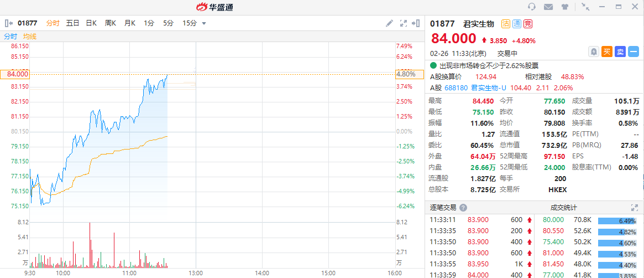644x278 pixels.
Task: Click the 相对港股 value 48.83%
Action: pyautogui.click(x=573, y=77)
